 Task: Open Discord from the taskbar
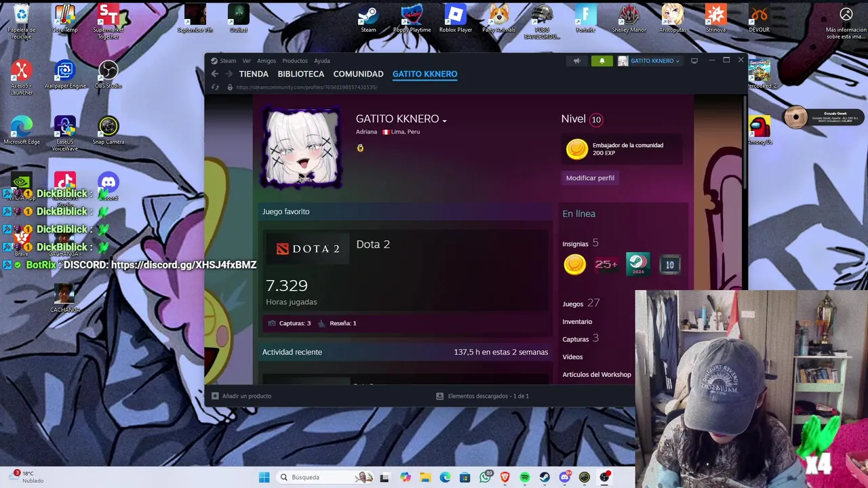pos(565,477)
